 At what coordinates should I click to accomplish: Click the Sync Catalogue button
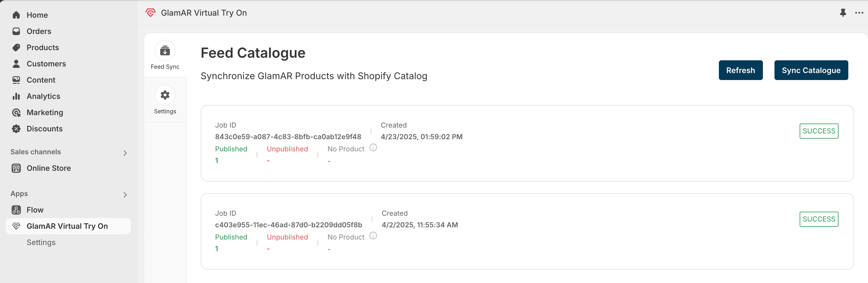coord(811,70)
